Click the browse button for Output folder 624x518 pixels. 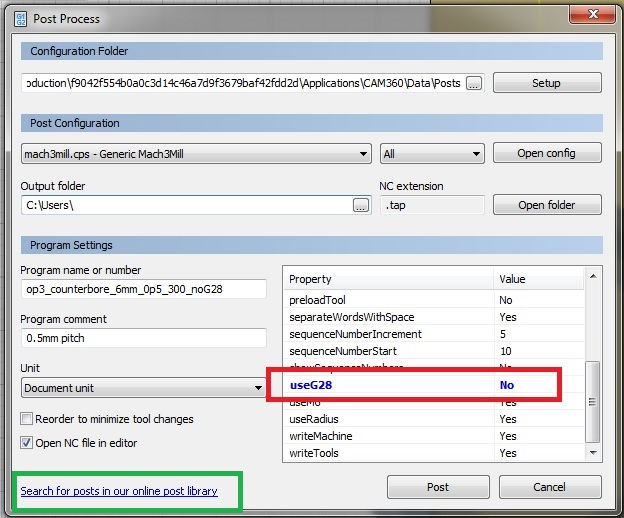(361, 205)
